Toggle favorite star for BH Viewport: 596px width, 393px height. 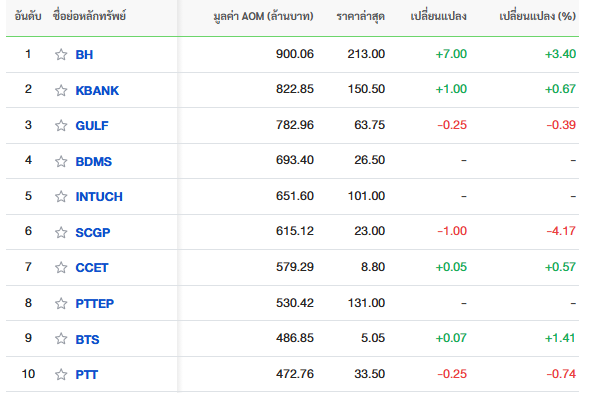coord(61,54)
